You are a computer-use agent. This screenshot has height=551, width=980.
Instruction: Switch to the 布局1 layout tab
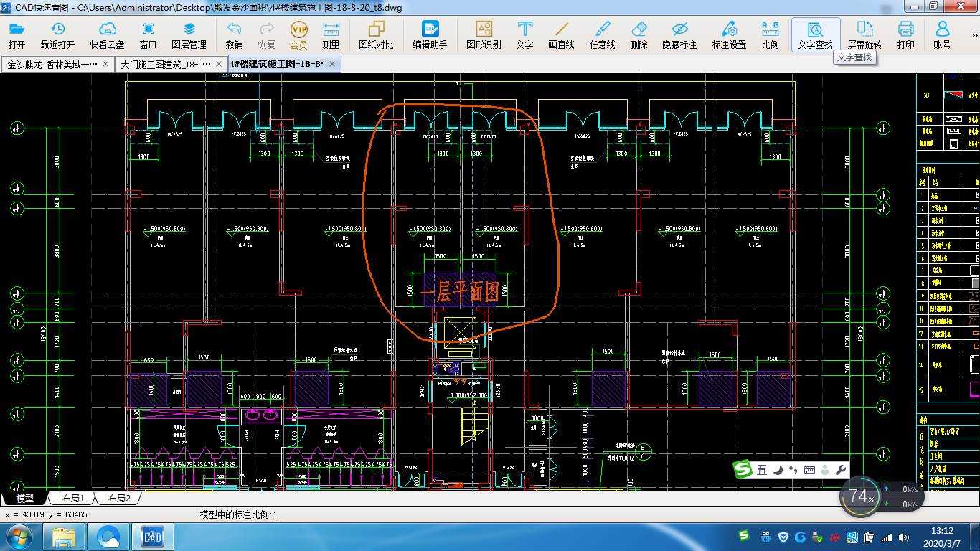pos(73,498)
